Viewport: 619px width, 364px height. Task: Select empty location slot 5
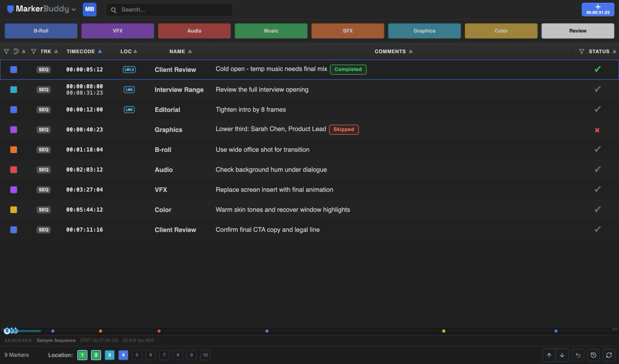point(137,355)
